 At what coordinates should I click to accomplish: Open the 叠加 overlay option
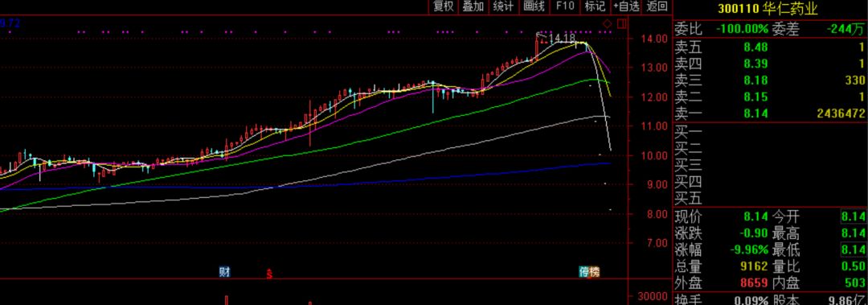tap(473, 6)
